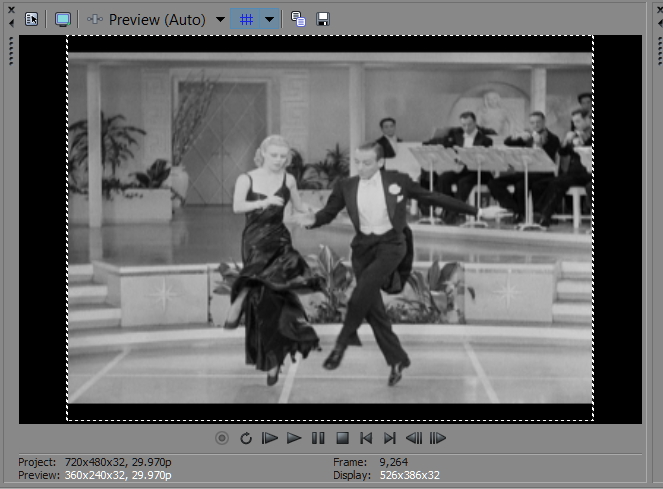The width and height of the screenshot is (663, 489).
Task: Copy snapshot to clipboard
Action: point(298,19)
